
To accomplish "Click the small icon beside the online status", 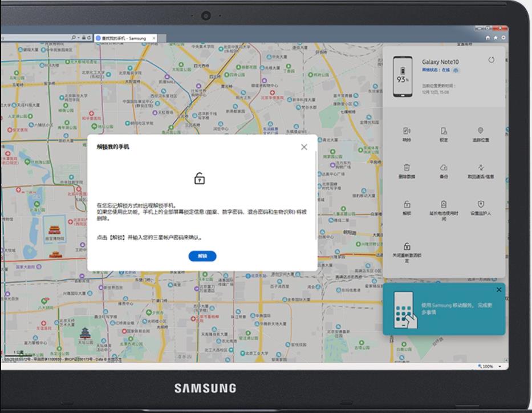I will pos(456,70).
